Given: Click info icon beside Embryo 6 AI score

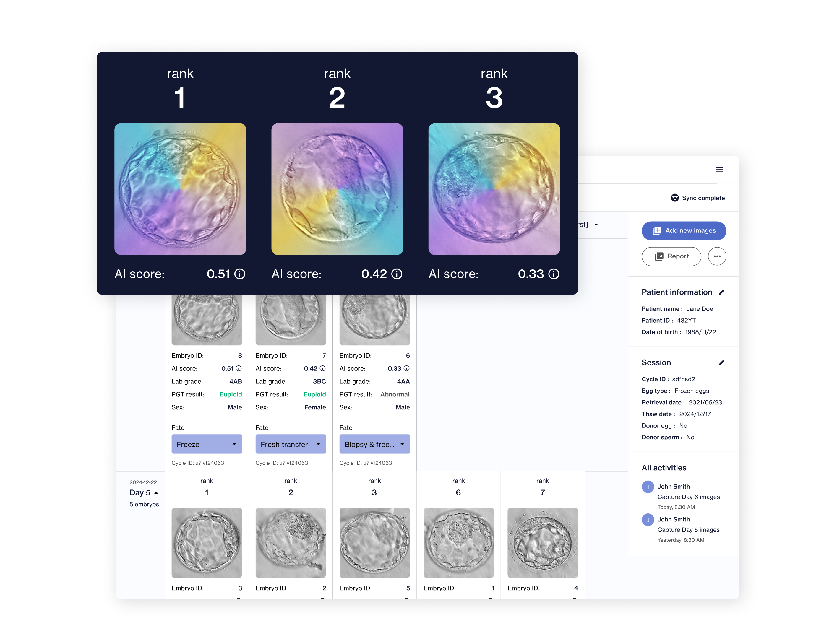Looking at the screenshot, I should point(407,369).
